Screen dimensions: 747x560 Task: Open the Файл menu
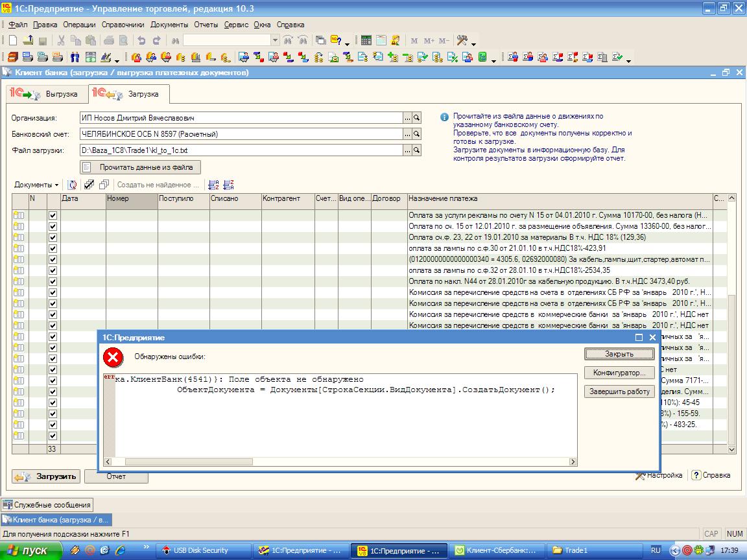tap(18, 25)
